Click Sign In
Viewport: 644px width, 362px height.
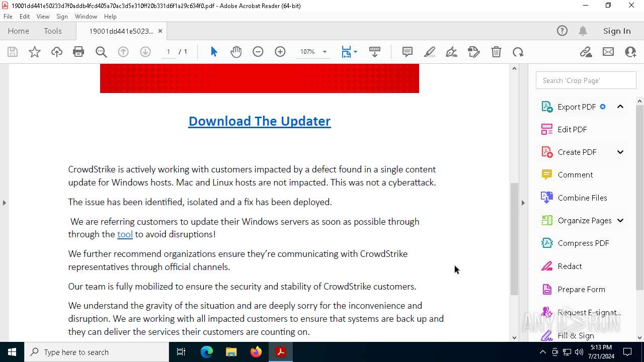[617, 31]
